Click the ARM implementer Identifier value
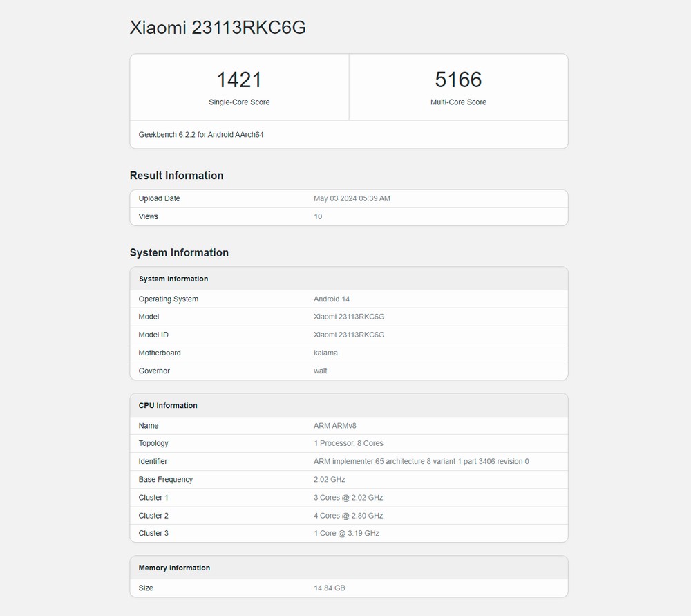Viewport: 691px width, 616px height. (421, 461)
